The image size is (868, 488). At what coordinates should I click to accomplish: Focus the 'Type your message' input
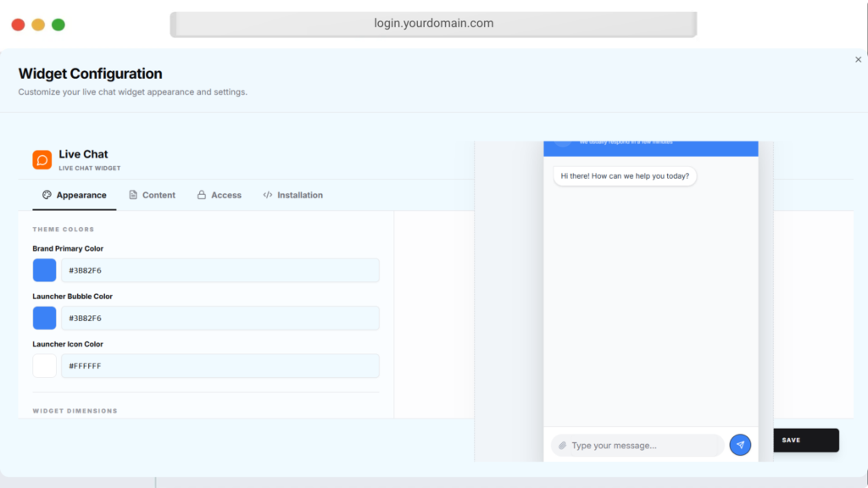pyautogui.click(x=643, y=446)
